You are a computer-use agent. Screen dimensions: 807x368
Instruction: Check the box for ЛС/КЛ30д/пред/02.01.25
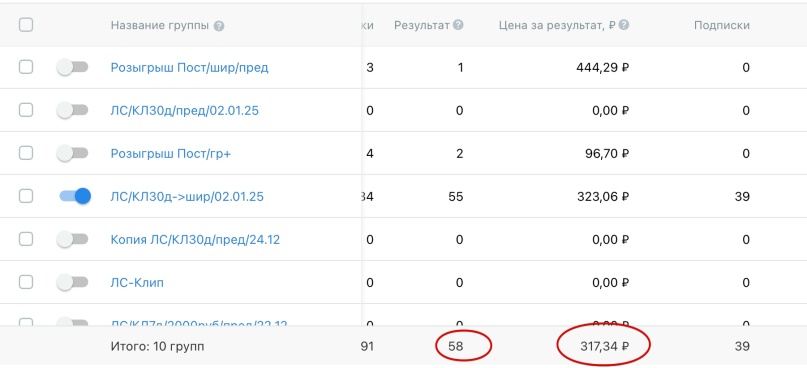point(26,110)
